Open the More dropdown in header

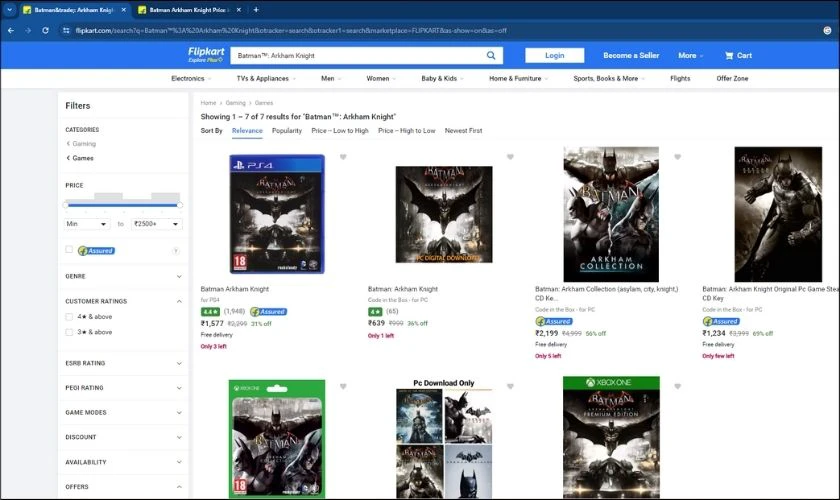(x=691, y=55)
